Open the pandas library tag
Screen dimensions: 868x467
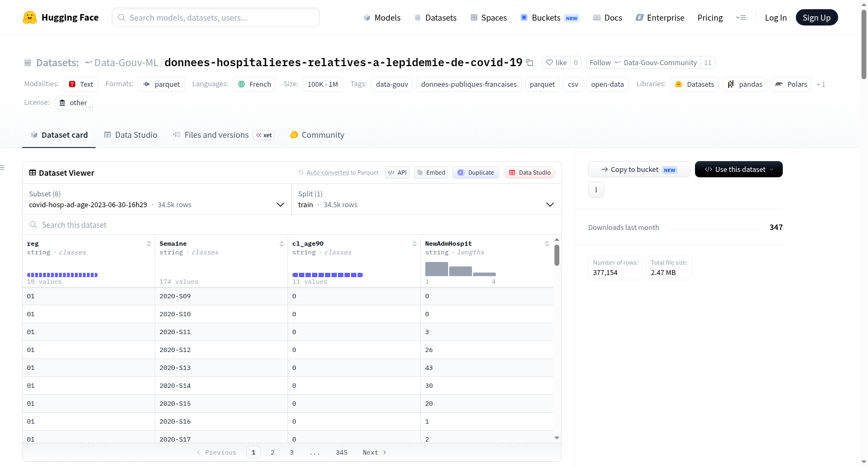tap(745, 84)
